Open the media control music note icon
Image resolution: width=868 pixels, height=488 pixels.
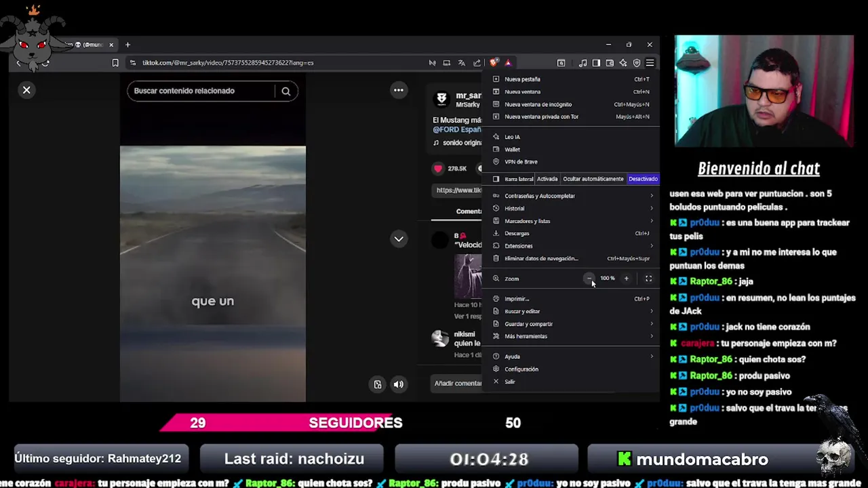[x=583, y=63]
